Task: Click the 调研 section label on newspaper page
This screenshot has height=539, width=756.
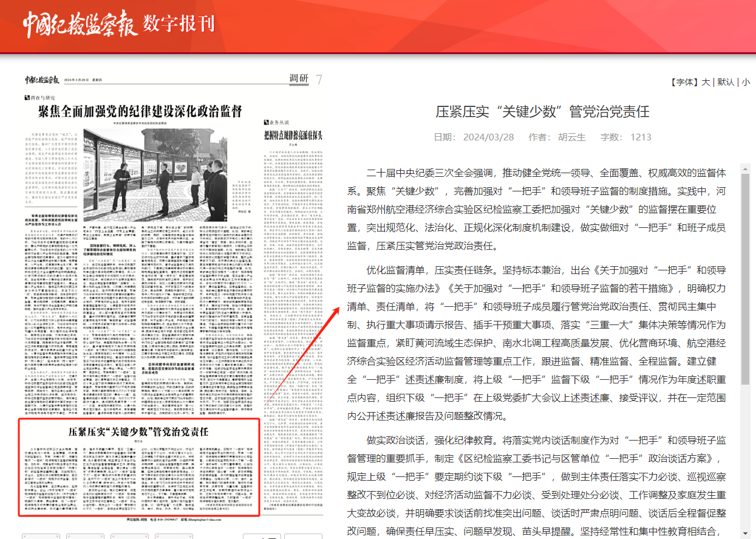Action: tap(299, 79)
